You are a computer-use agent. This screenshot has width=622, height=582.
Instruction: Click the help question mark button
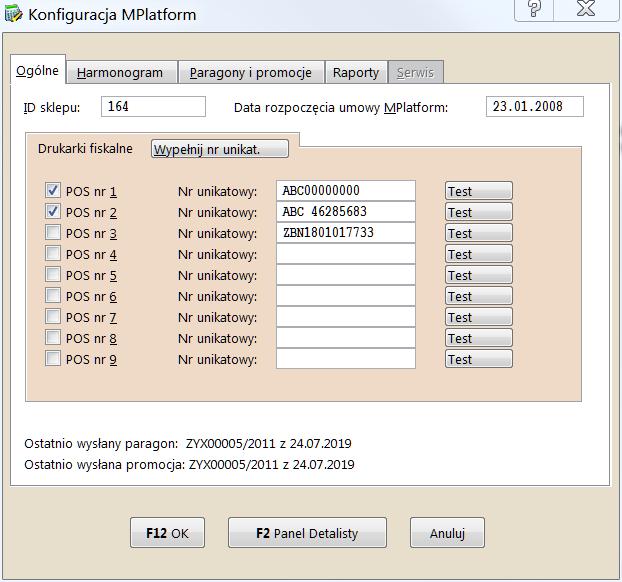[534, 10]
